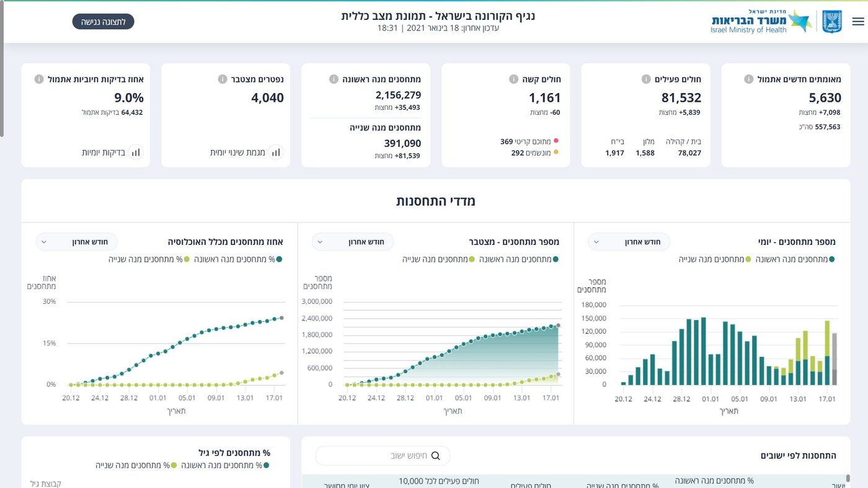
Task: Click the 78,027 home/community count
Action: 689,153
